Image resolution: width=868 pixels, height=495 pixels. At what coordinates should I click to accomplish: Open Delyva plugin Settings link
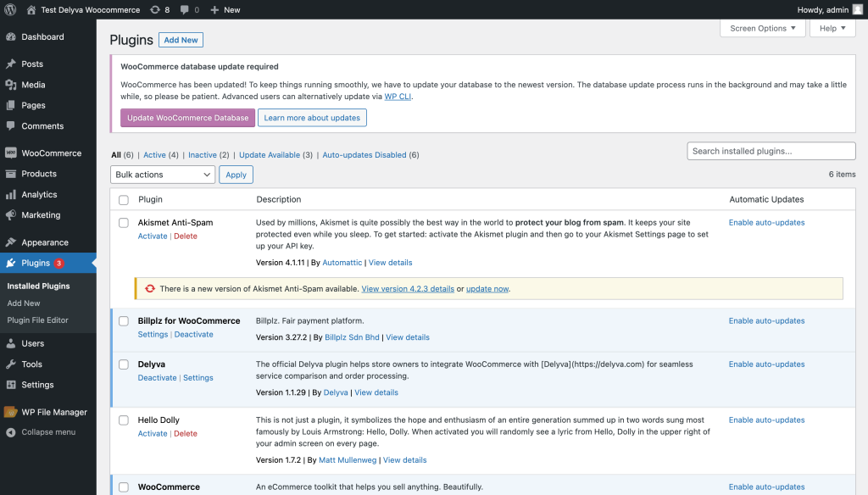198,378
